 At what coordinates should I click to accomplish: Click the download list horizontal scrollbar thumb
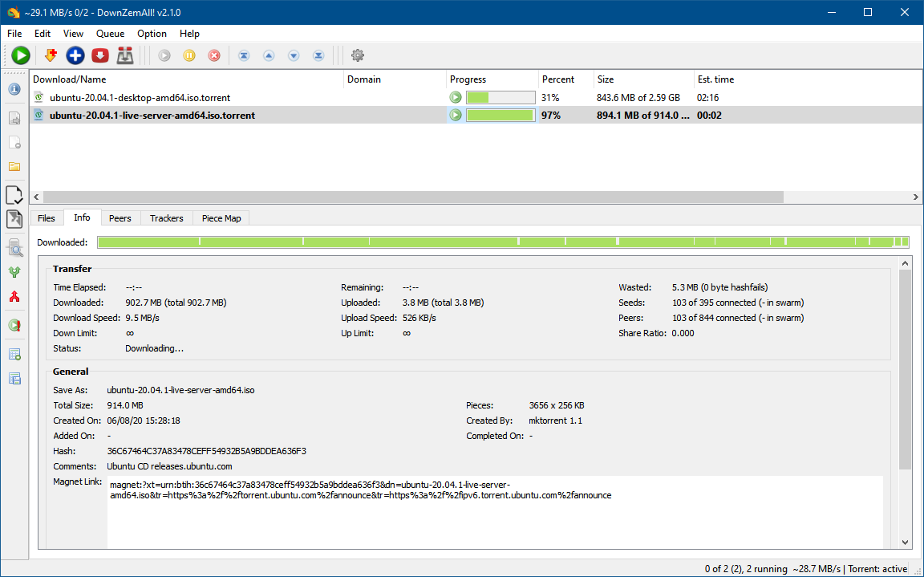click(413, 197)
